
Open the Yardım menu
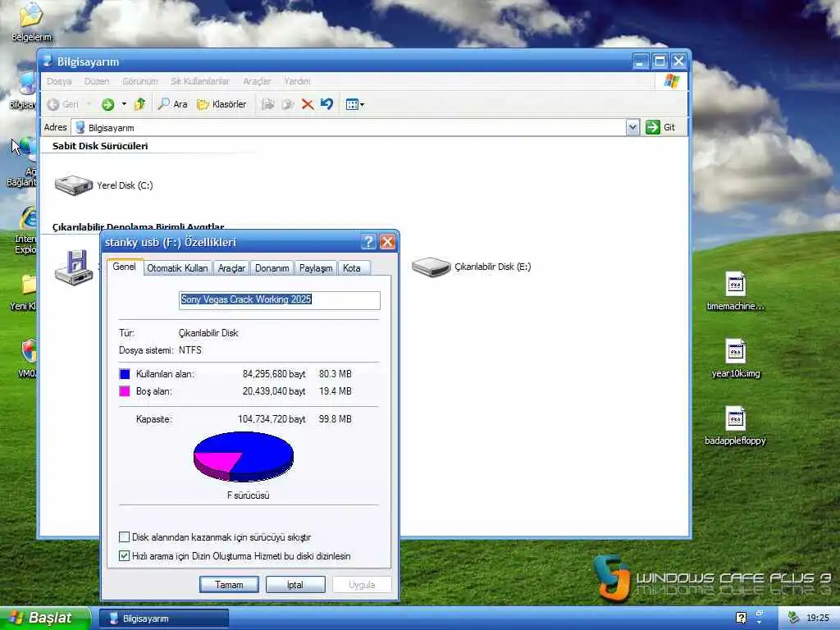pos(297,81)
